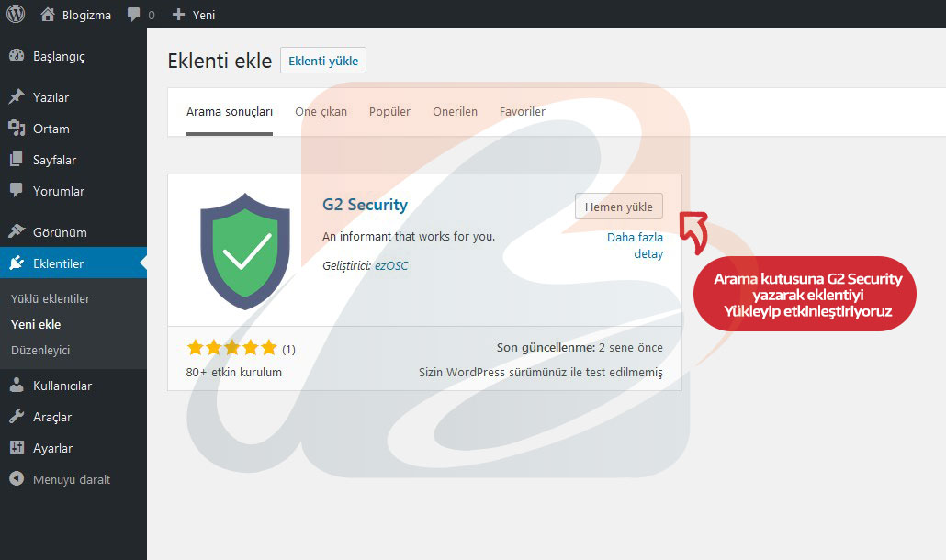Open the G2 Security plugin title link
Viewport: 946px width, 560px height.
[x=365, y=205]
